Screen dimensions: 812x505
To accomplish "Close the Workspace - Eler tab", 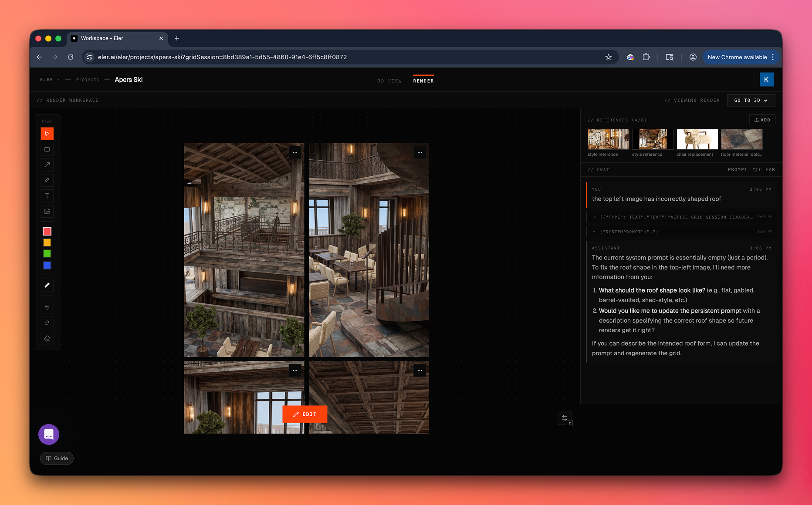I will click(x=161, y=38).
